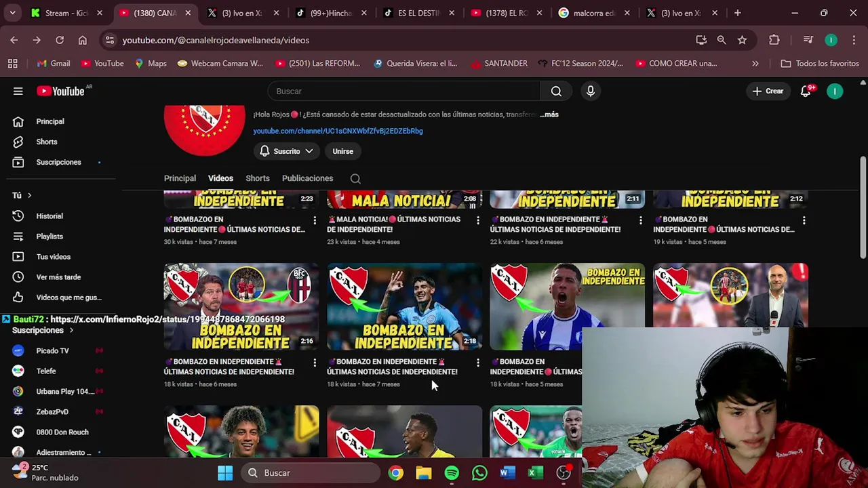868x488 pixels.
Task: Reload the browser page
Action: click(x=60, y=40)
